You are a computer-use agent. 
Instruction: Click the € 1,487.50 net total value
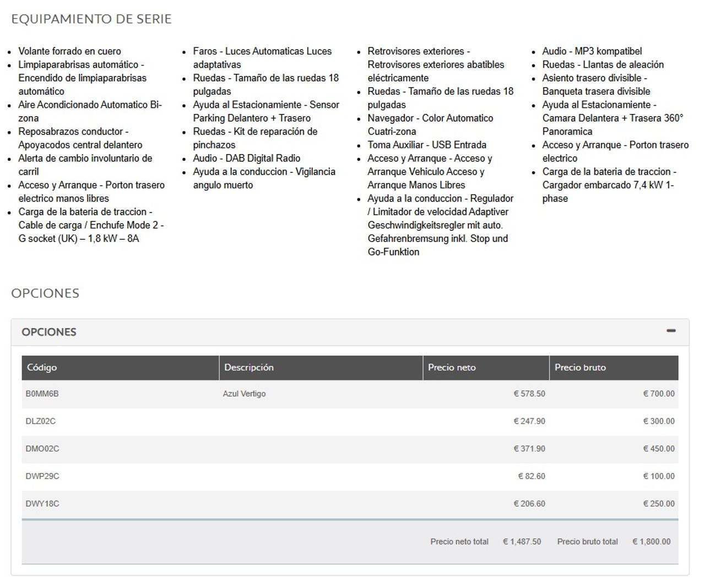pyautogui.click(x=522, y=542)
